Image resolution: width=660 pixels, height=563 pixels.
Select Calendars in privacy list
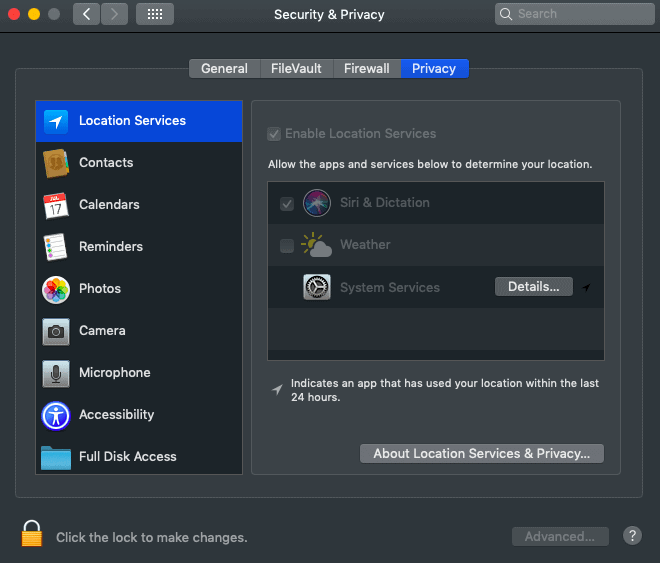(x=139, y=205)
